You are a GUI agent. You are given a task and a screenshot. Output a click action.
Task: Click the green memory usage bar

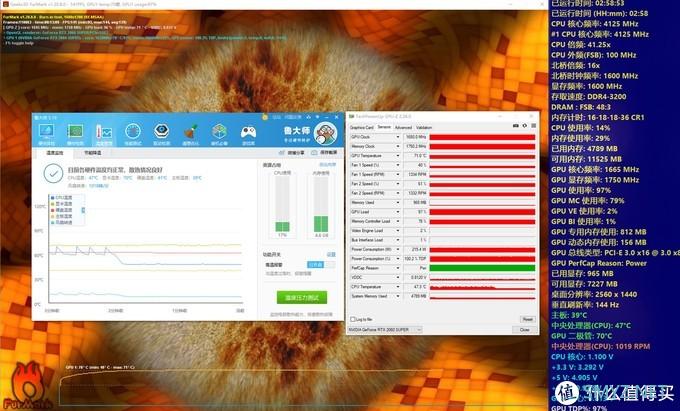click(x=321, y=224)
